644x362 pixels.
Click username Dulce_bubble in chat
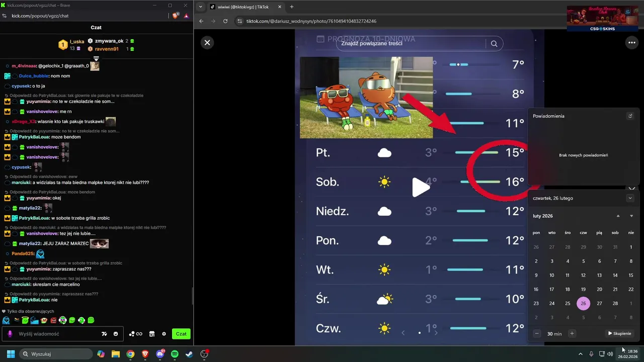[33, 76]
